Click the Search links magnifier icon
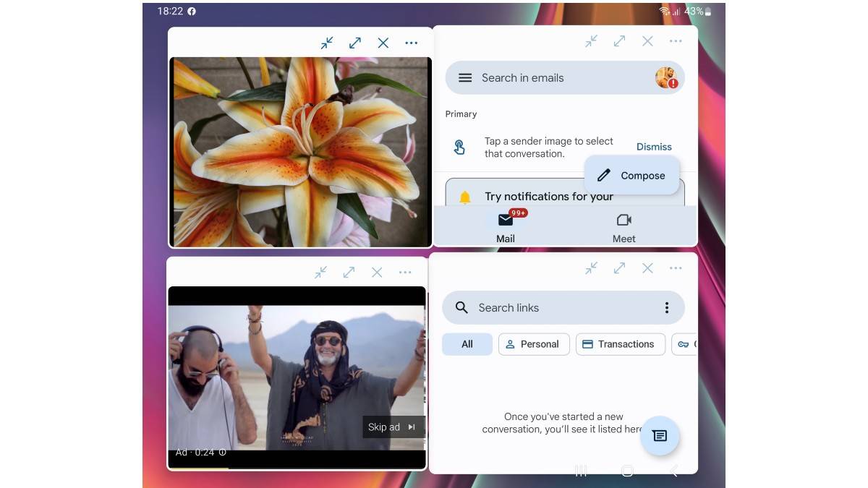The image size is (868, 488). click(461, 308)
